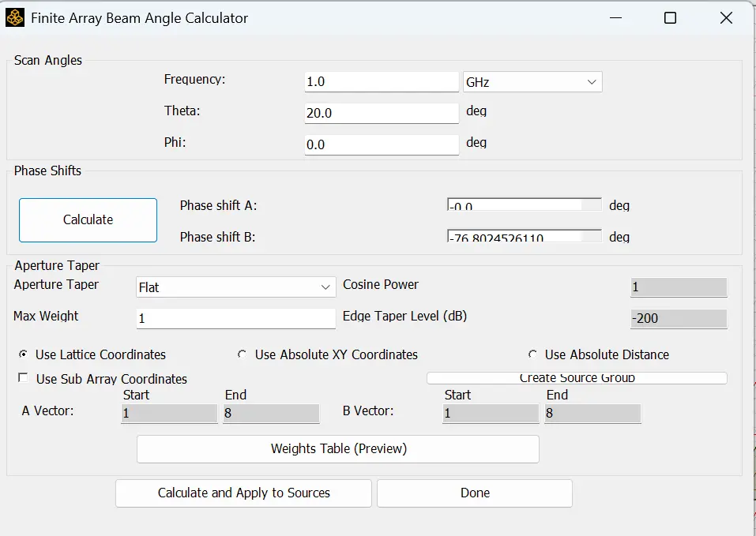Click the Create Source Group button

[577, 378]
